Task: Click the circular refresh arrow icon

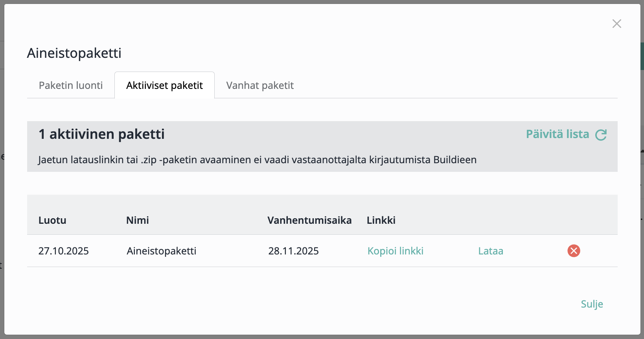Action: click(601, 135)
